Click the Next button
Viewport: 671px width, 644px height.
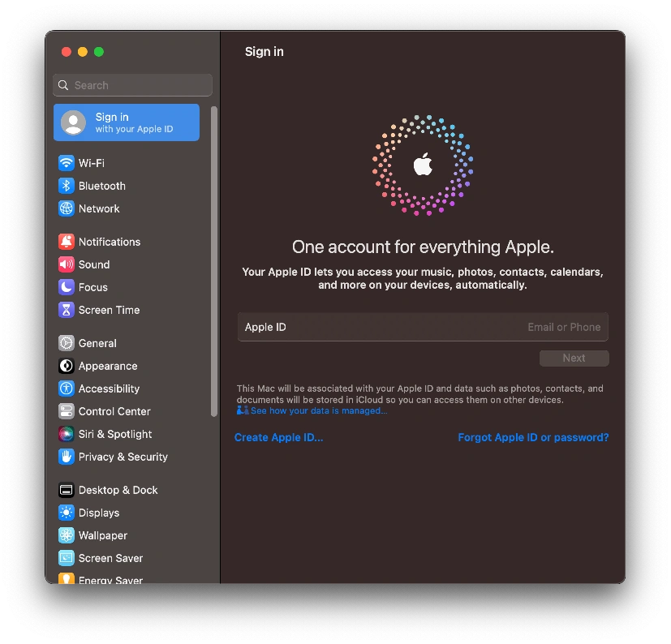(x=574, y=358)
